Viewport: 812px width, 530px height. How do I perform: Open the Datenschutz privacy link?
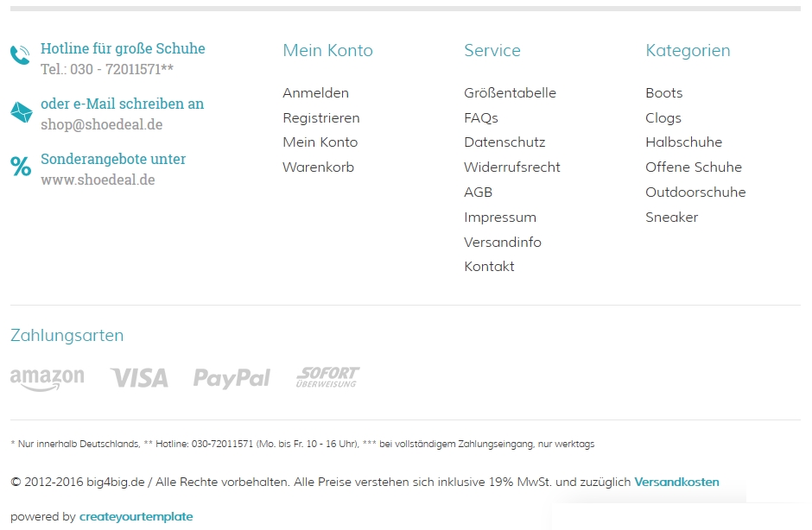tap(504, 142)
